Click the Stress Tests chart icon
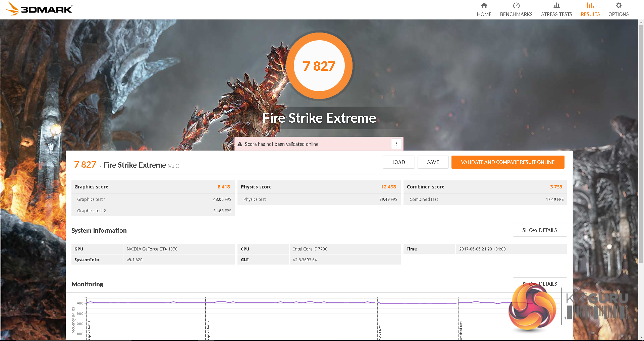This screenshot has width=644, height=341. 556,5
